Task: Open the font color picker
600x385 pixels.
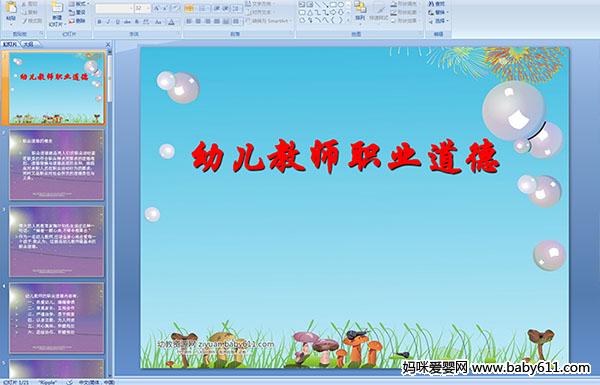Action: click(x=171, y=22)
